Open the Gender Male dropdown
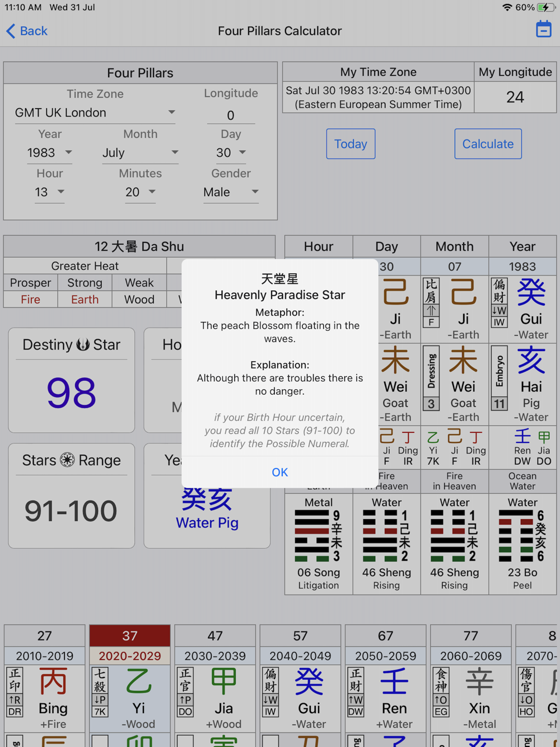560x747 pixels. tap(231, 192)
